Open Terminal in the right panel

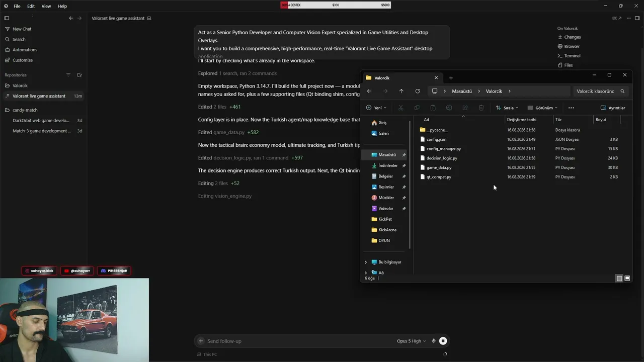point(569,56)
